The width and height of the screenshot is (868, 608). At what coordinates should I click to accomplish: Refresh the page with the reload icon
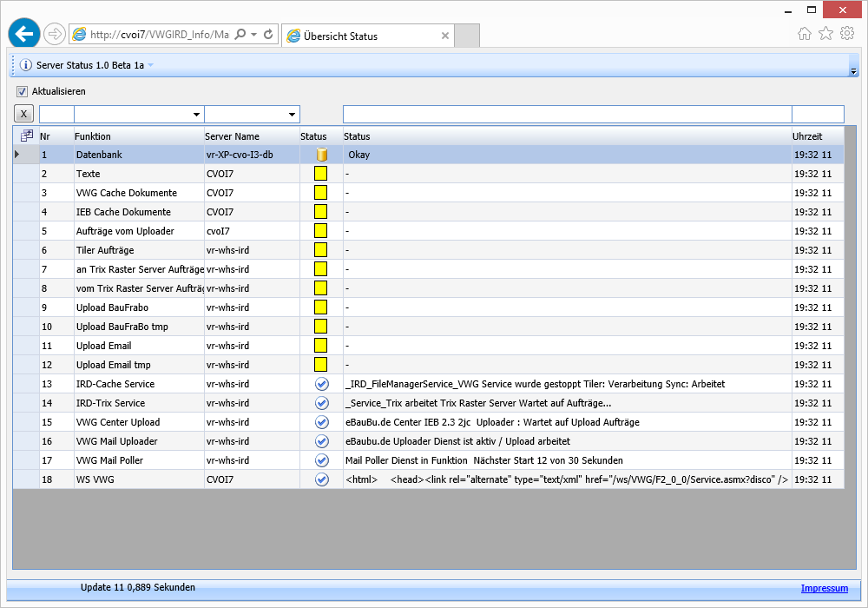(x=268, y=35)
